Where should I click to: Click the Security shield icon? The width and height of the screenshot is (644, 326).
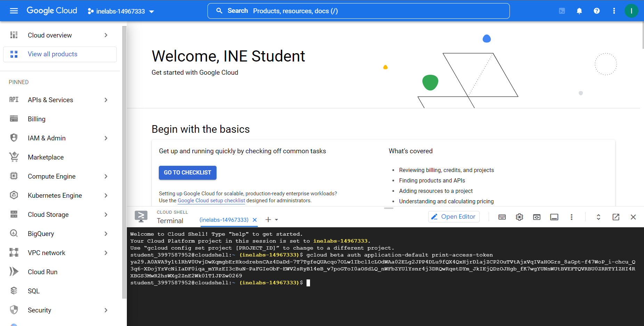pos(14,310)
